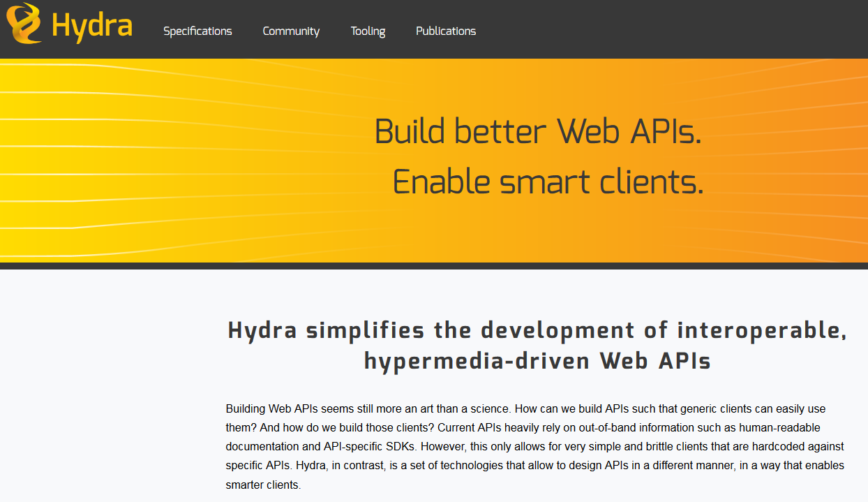Click the Hydra logo icon
868x502 pixels.
click(x=24, y=23)
